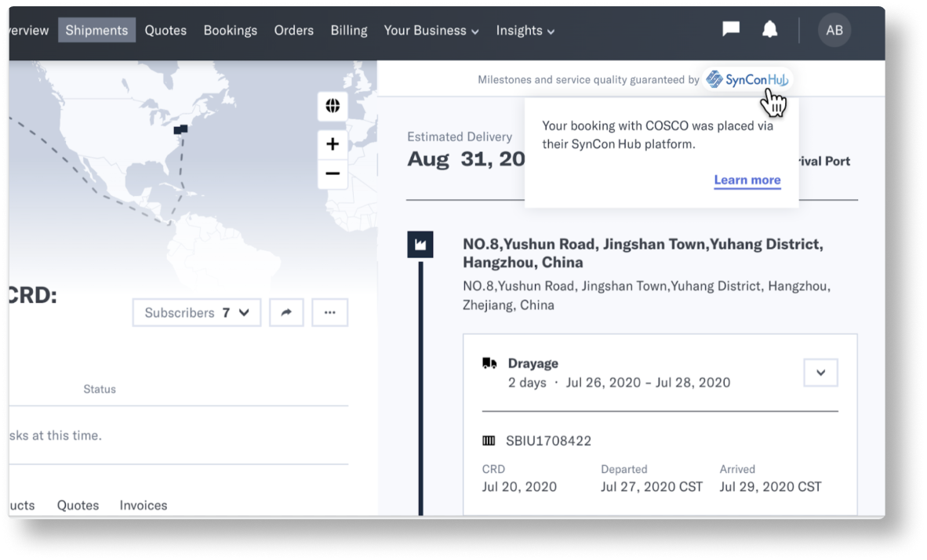
Task: Click Arrived date Jul 29, 2020 CST
Action: [x=770, y=487]
